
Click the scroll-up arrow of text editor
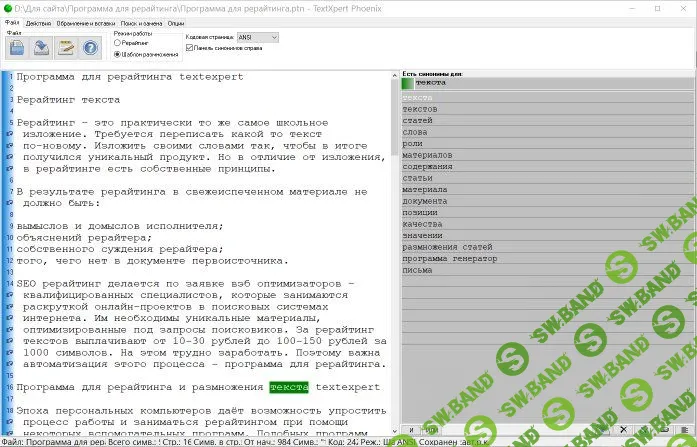click(x=394, y=76)
